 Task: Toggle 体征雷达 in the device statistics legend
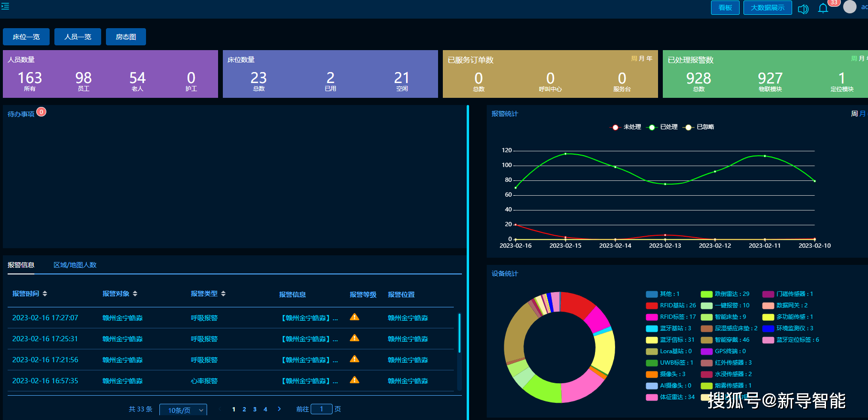670,397
